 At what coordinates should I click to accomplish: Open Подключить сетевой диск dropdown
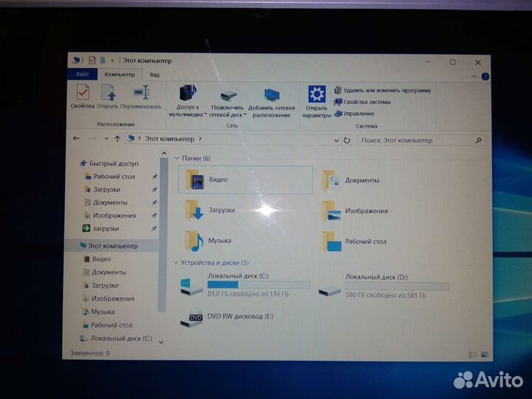228,103
